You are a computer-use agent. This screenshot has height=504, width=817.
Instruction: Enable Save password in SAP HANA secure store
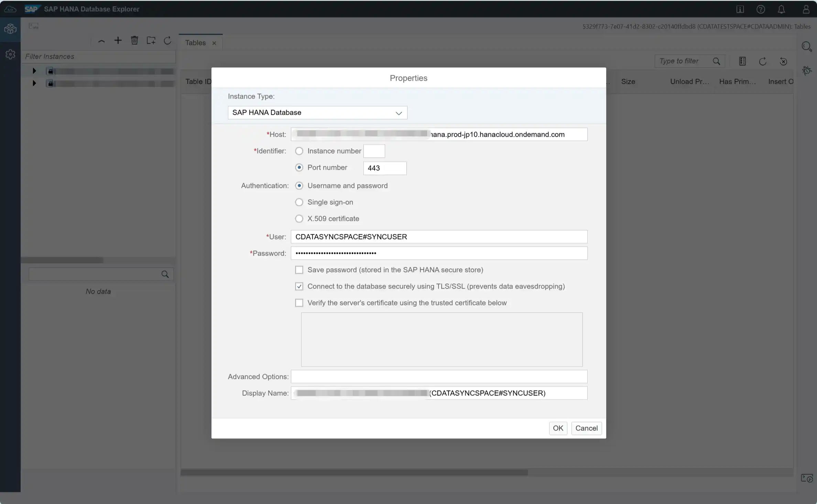tap(299, 270)
